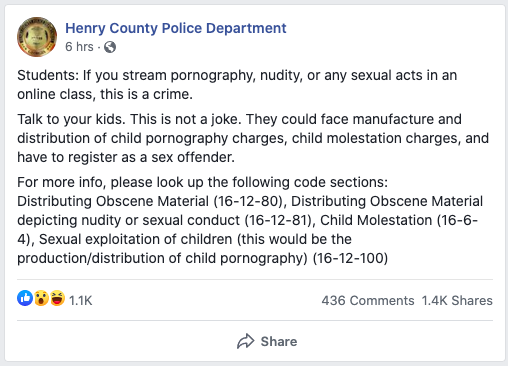
Task: Click the words This is not a joke
Action: pos(186,119)
